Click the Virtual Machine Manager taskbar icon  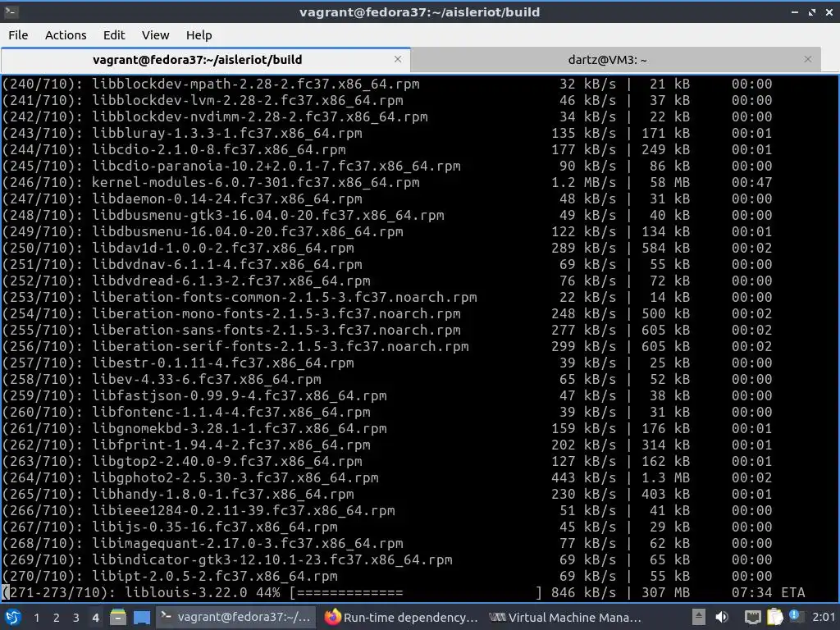pos(497,617)
